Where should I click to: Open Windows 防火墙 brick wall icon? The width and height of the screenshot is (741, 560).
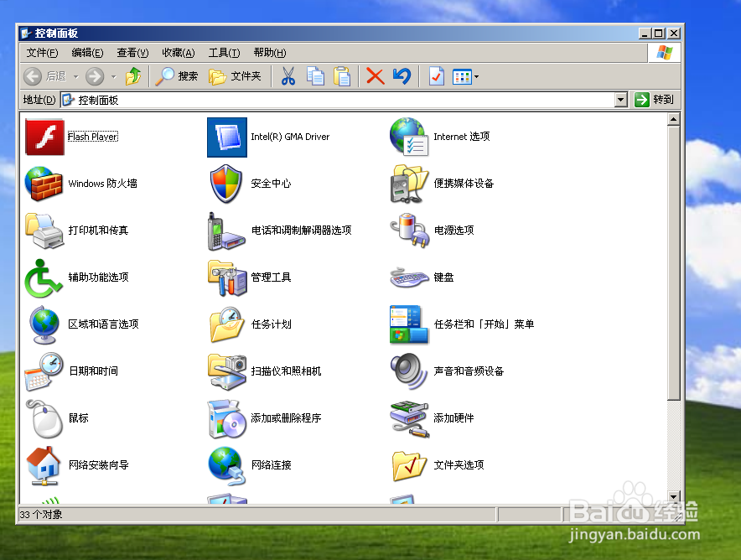(x=44, y=184)
